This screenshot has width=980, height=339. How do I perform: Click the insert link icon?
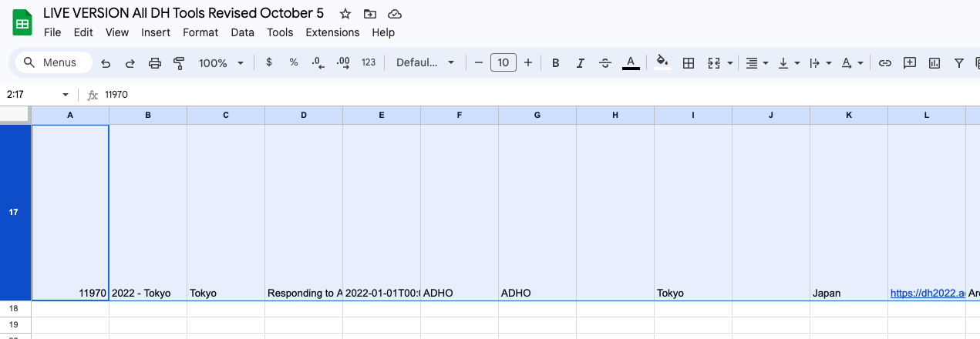pyautogui.click(x=885, y=63)
